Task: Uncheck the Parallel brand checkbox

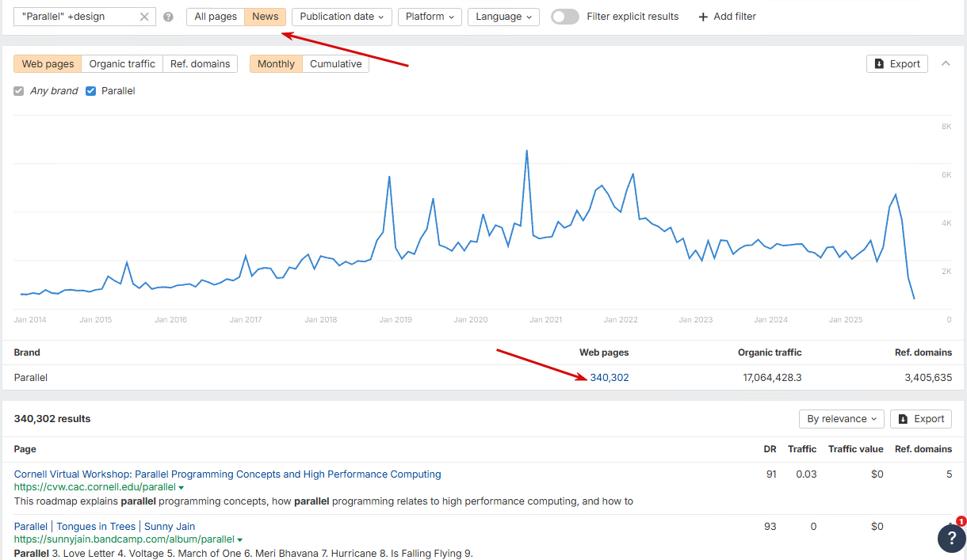Action: [x=90, y=91]
